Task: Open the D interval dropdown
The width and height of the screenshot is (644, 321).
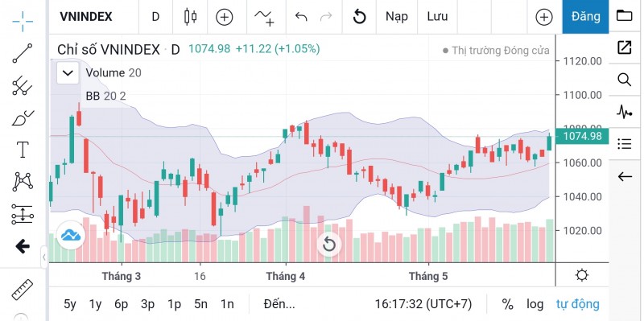Action: [x=155, y=17]
